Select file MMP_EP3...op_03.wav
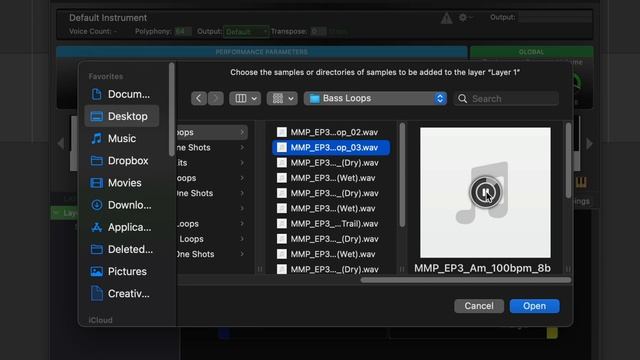Viewport: 640px width, 360px height. point(331,147)
